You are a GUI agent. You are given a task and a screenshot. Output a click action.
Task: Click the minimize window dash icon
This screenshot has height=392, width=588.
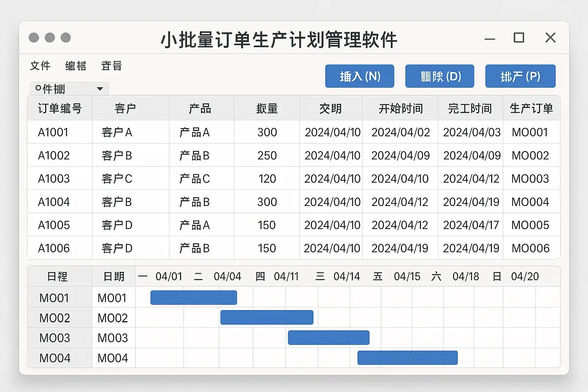[x=490, y=39]
